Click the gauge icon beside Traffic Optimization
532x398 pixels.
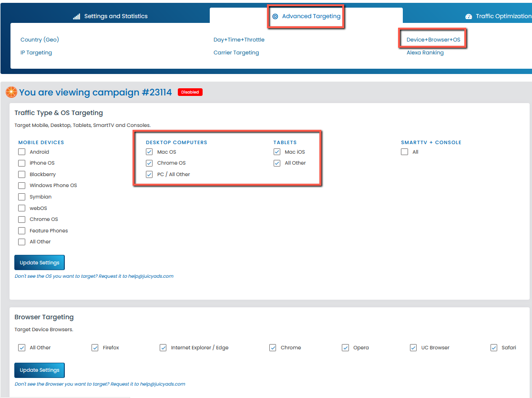[x=469, y=16]
